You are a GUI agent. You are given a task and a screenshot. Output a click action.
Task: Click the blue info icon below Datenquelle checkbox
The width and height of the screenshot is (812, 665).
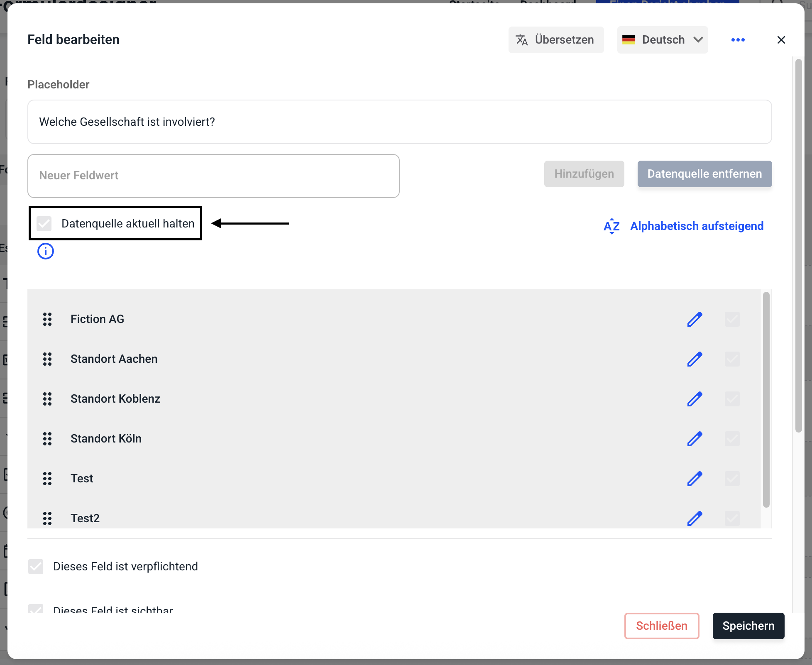pos(46,251)
